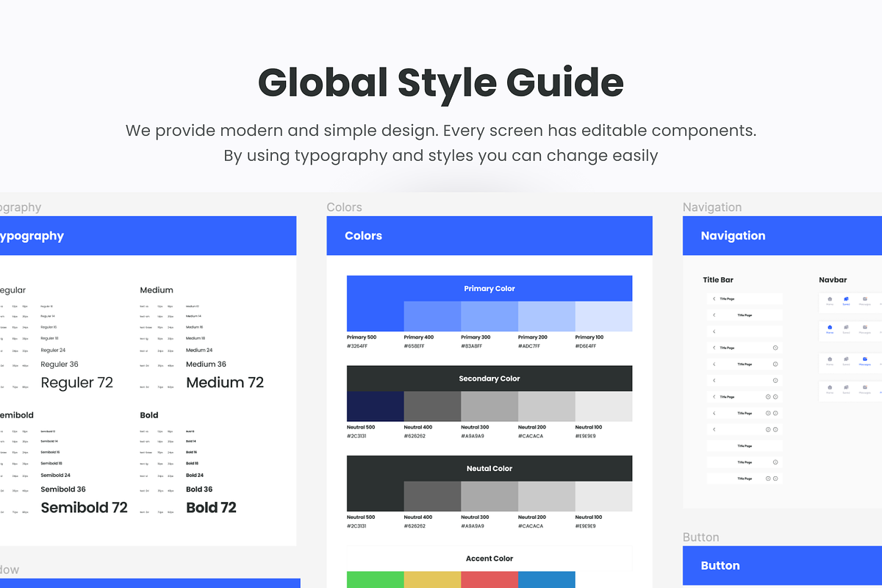Image resolution: width=882 pixels, height=588 pixels.
Task: Click gray Navigation frame label above the artboard
Action: click(x=712, y=207)
